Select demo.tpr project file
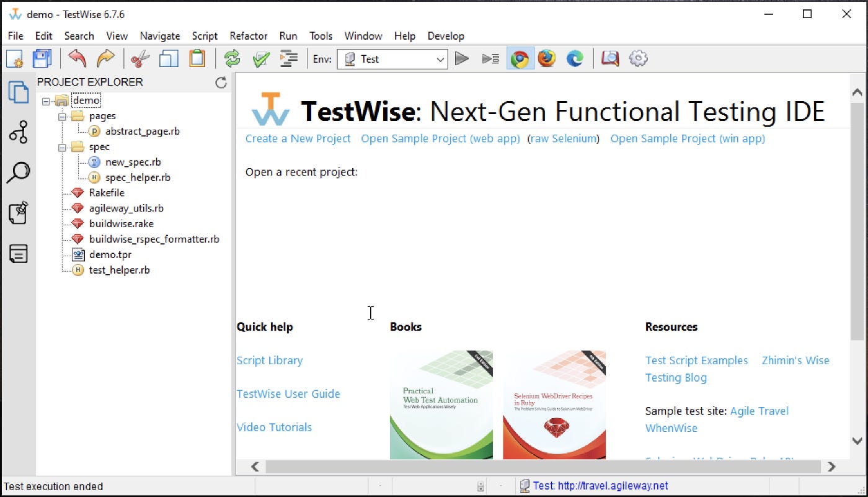This screenshot has width=868, height=497. pos(110,255)
